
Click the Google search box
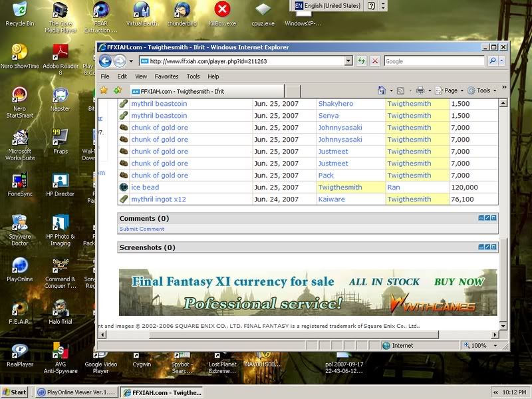(434, 61)
